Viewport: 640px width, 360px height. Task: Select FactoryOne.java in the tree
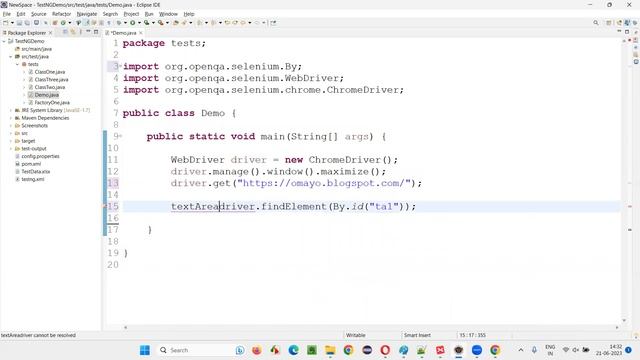(x=52, y=102)
